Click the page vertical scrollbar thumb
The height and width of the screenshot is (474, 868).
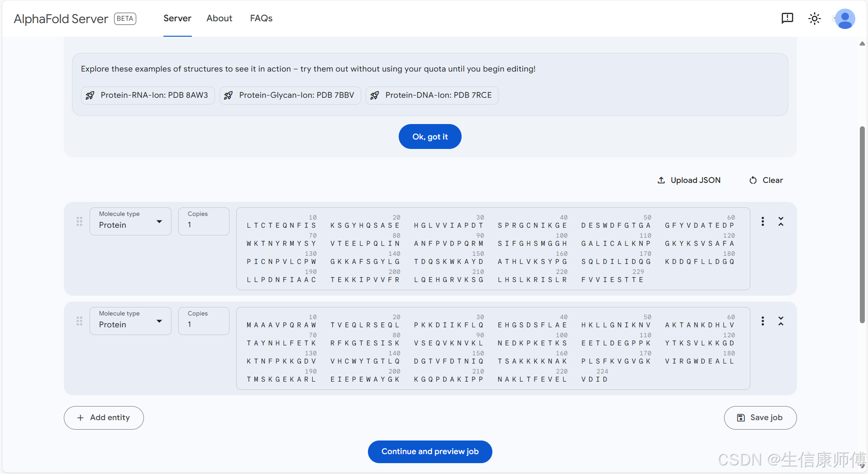point(862,225)
